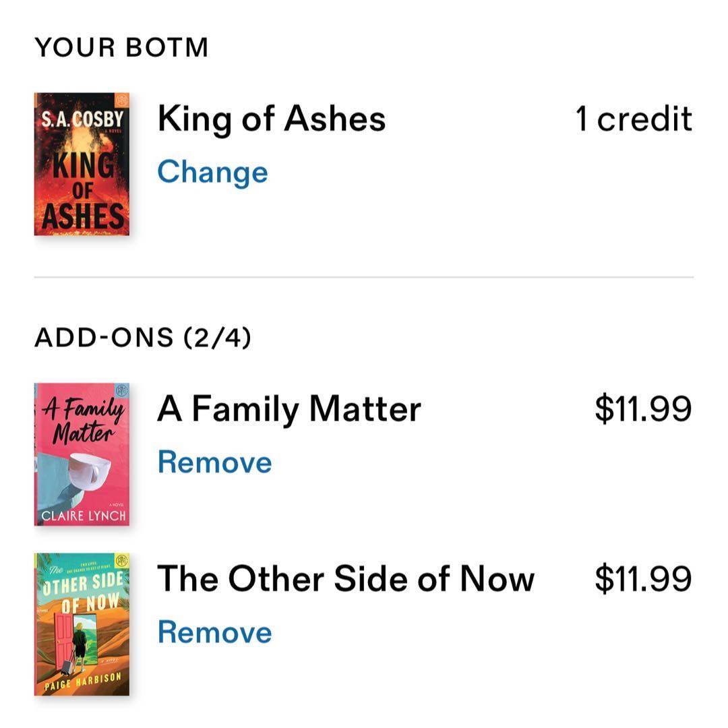Select the A Family Matter title text
This screenshot has height=728, width=728.
pos(289,409)
